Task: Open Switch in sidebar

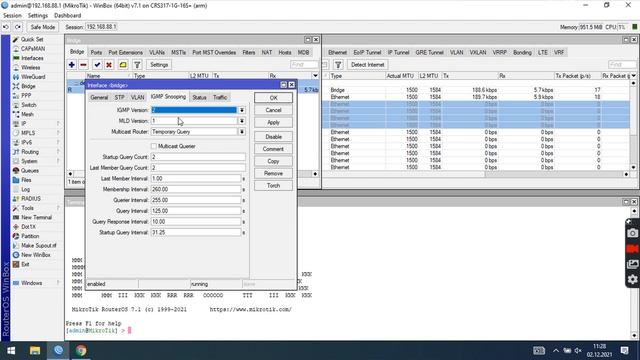Action: coord(29,105)
